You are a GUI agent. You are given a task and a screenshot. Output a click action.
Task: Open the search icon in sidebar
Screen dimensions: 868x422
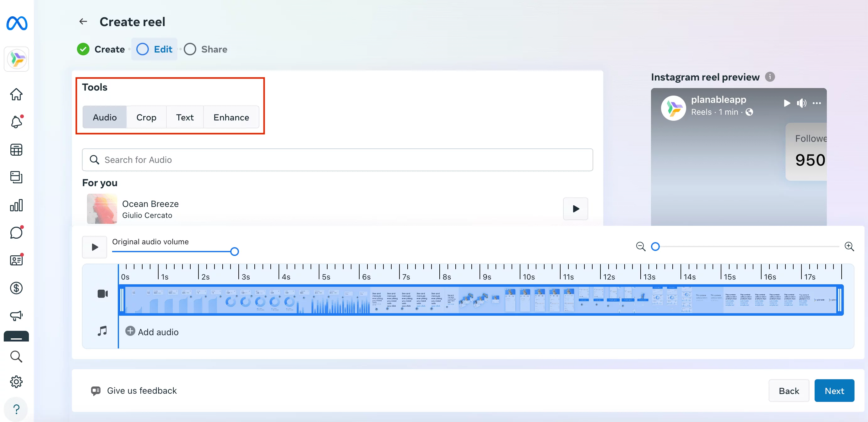17,356
